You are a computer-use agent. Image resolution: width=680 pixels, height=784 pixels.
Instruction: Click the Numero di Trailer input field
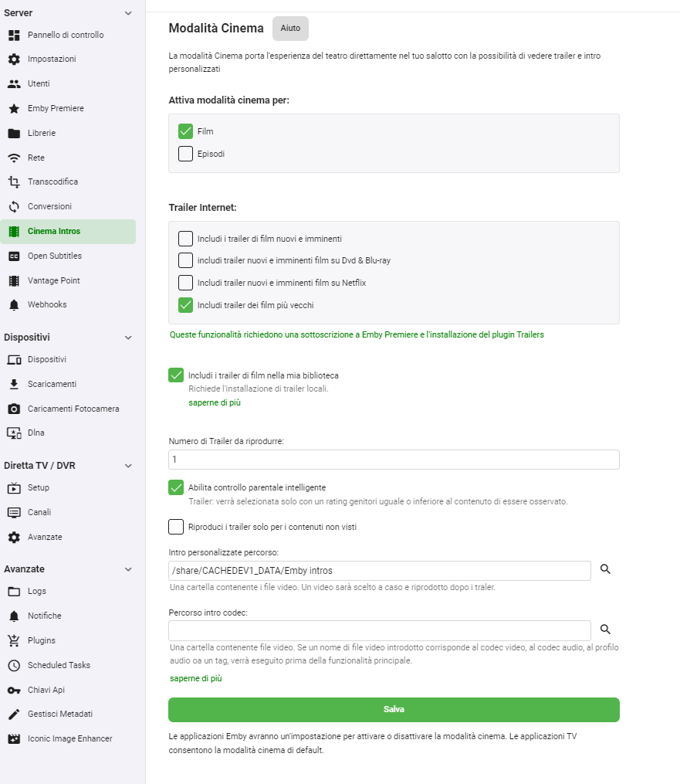(x=394, y=460)
